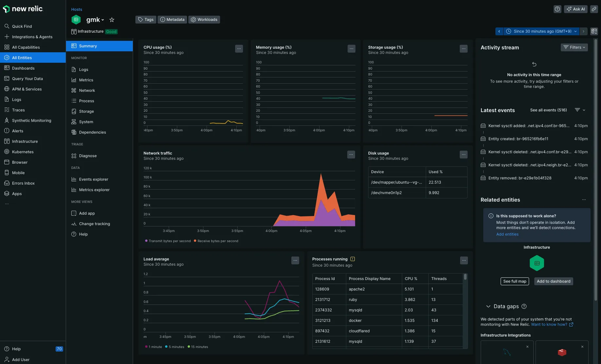Open the Network traffic chart options menu

click(351, 155)
